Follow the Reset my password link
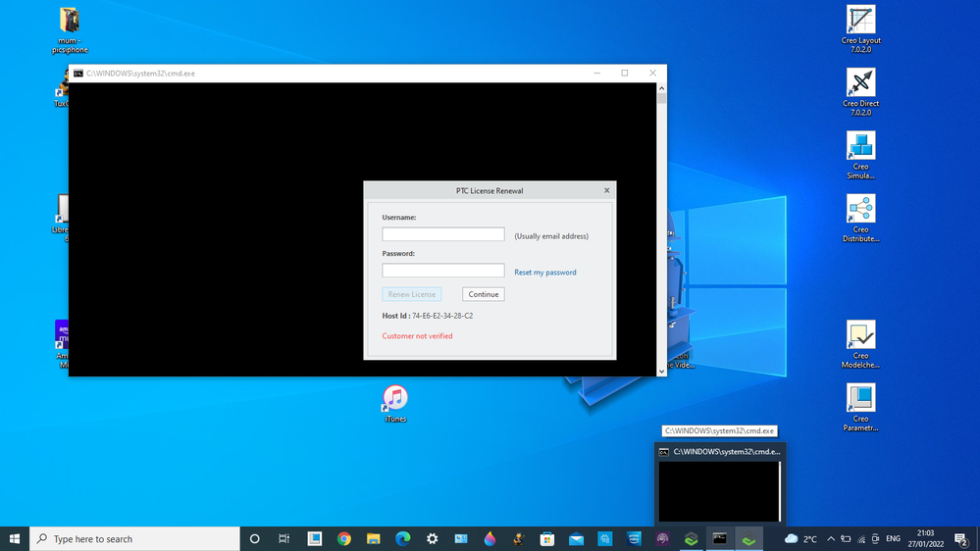The height and width of the screenshot is (551, 980). pos(545,273)
